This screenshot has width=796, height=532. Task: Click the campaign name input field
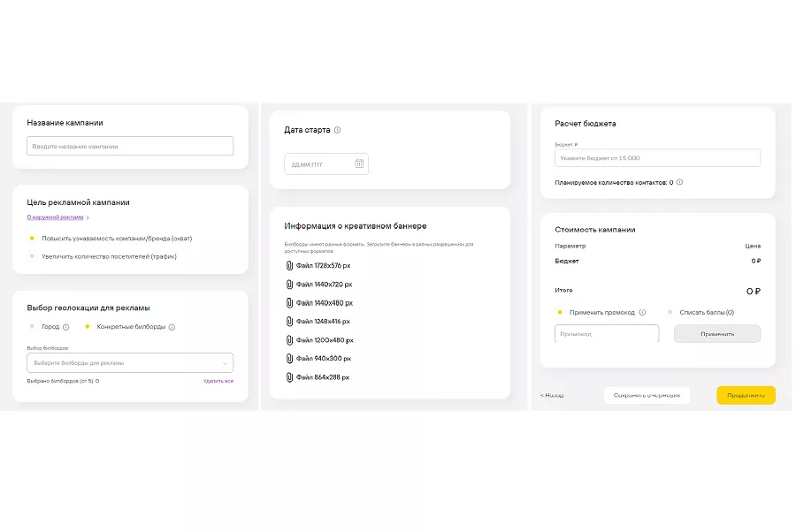pyautogui.click(x=130, y=146)
